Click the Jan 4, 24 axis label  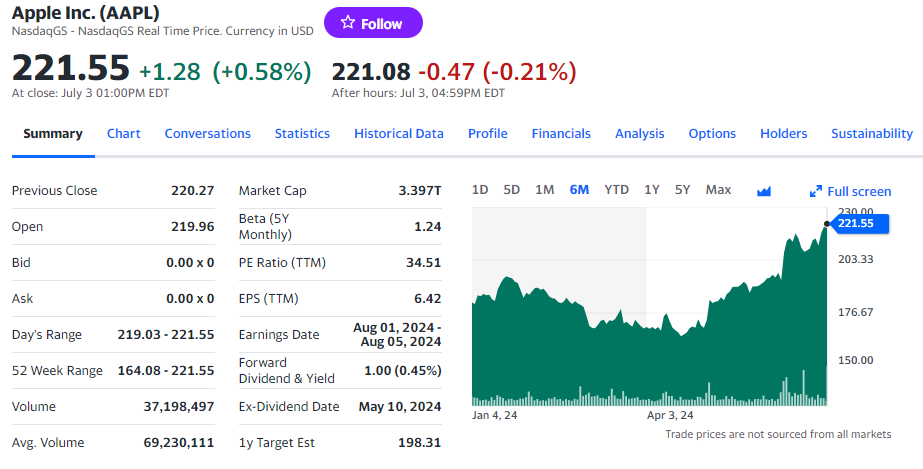click(x=494, y=415)
